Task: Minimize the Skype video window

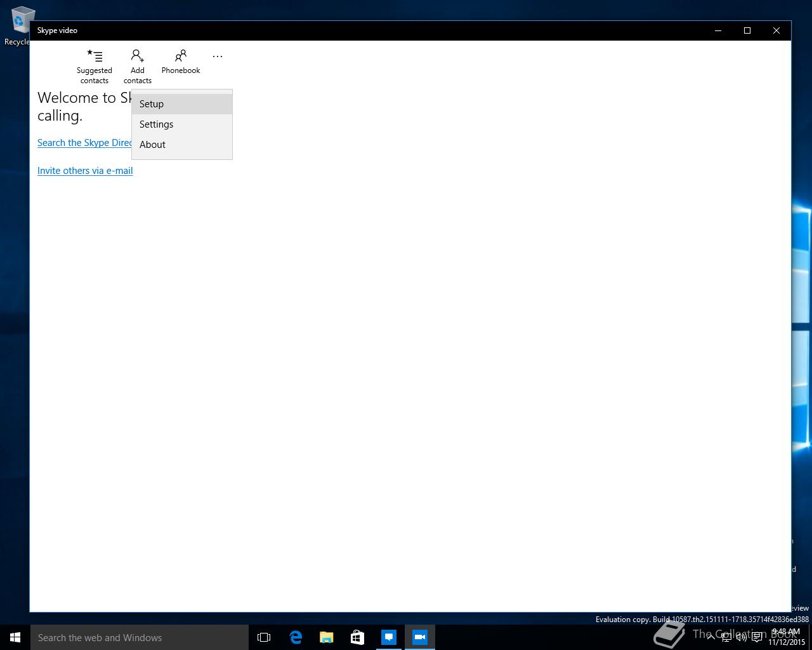Action: click(x=718, y=30)
